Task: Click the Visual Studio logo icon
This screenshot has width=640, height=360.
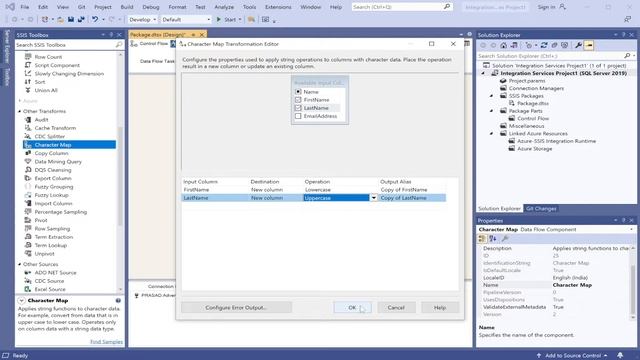Action: tap(10, 7)
